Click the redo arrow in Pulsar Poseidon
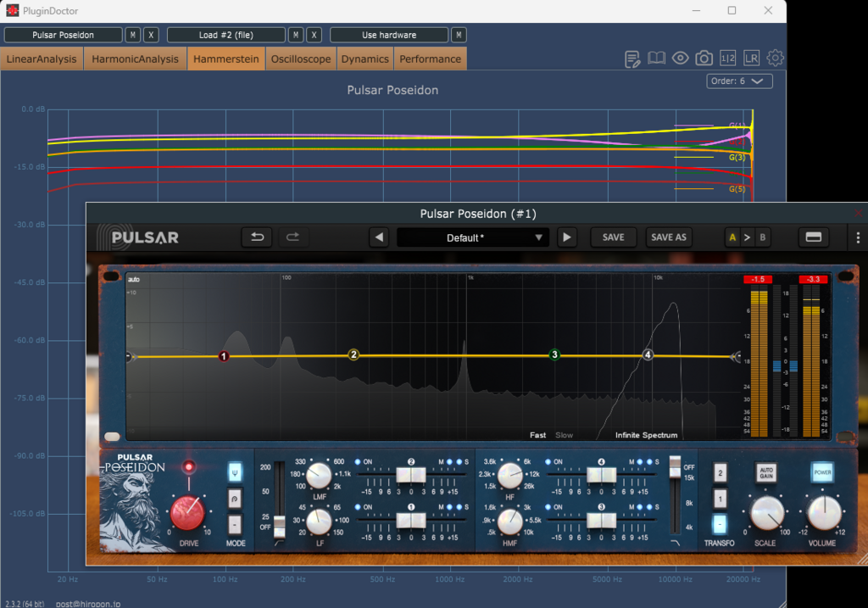The height and width of the screenshot is (608, 868). tap(292, 237)
